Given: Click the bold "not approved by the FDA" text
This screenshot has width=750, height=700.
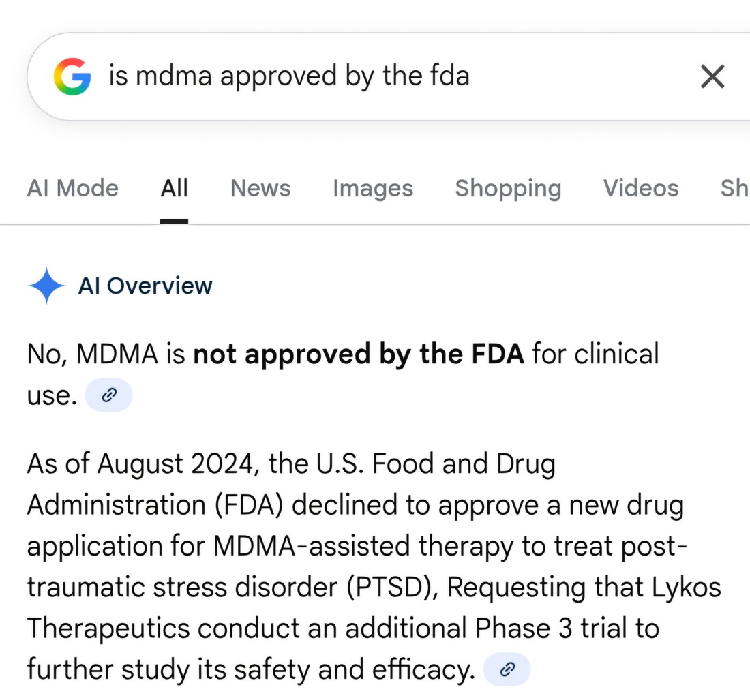Looking at the screenshot, I should pyautogui.click(x=359, y=354).
